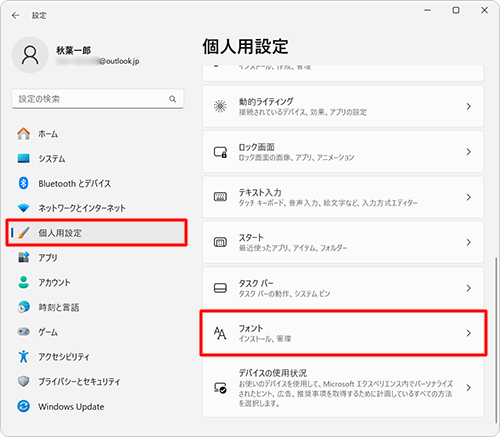Select ゲーム label in sidebar
This screenshot has width=500, height=437.
coord(48,332)
